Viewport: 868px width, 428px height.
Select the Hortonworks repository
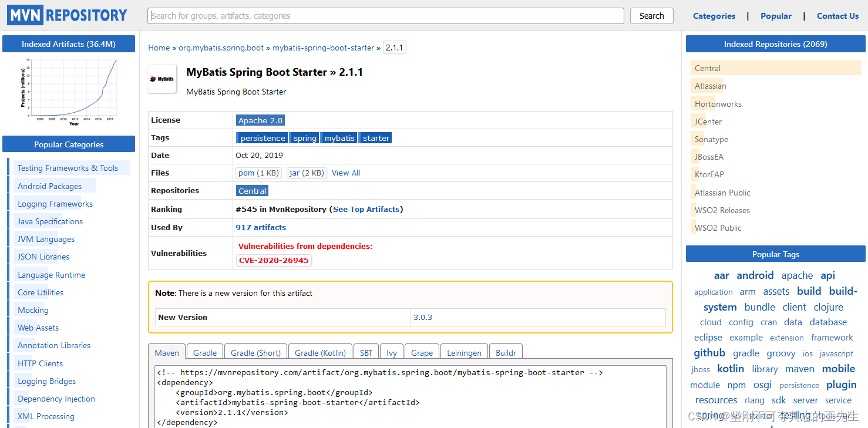coord(718,104)
